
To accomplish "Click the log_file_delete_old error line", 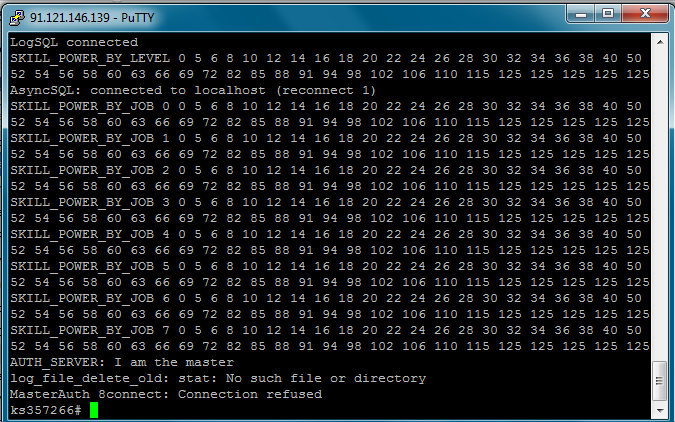I will click(x=218, y=379).
